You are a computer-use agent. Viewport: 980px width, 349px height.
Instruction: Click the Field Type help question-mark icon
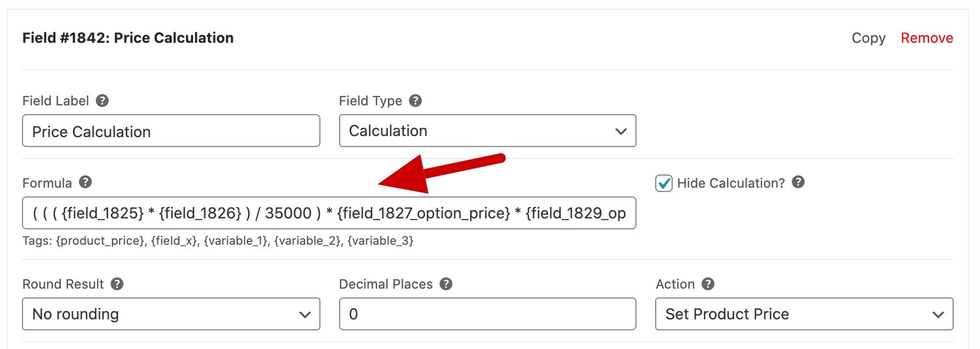[x=415, y=100]
